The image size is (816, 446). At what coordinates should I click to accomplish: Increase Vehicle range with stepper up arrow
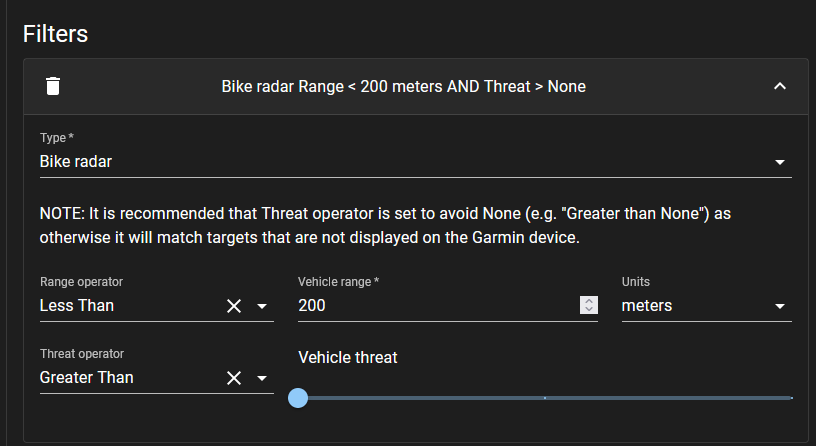point(589,301)
